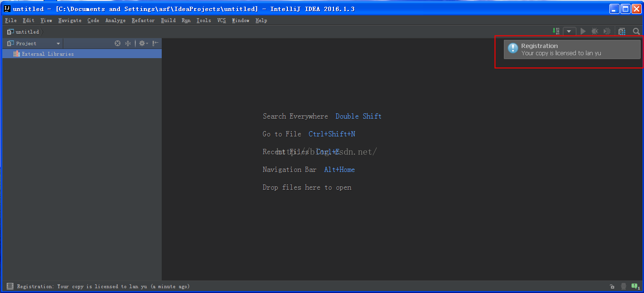Open the run configuration dropdown
The width and height of the screenshot is (644, 293).
pyautogui.click(x=569, y=31)
